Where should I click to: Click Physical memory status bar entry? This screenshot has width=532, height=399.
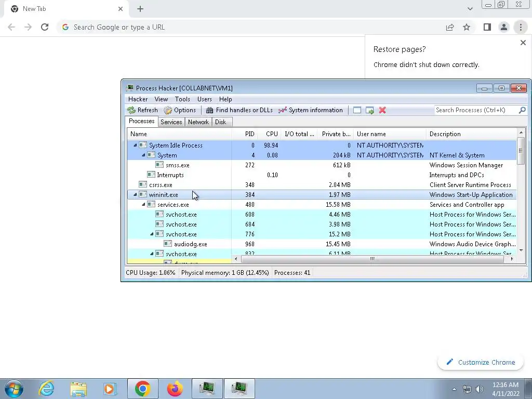pyautogui.click(x=225, y=273)
